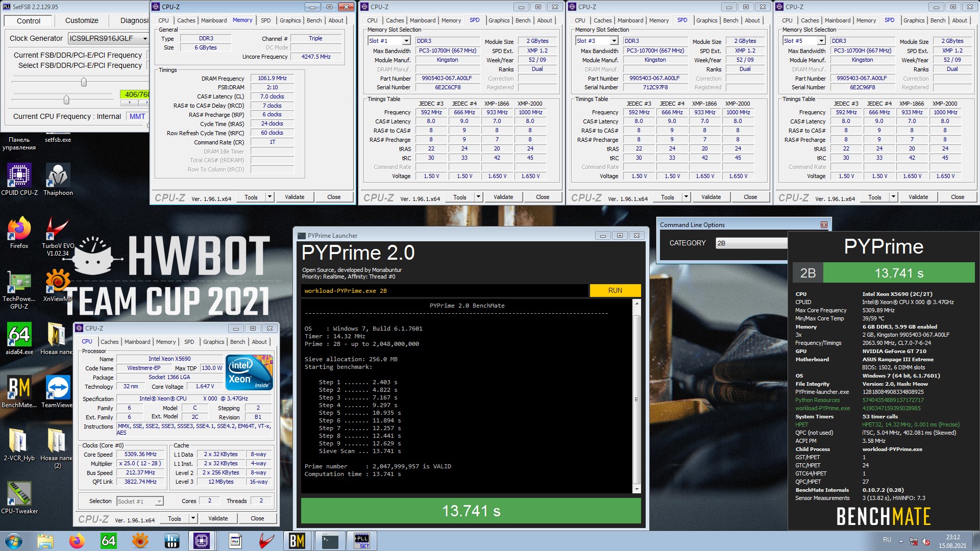
Task: Click the muted volume tray icon
Action: click(x=926, y=541)
